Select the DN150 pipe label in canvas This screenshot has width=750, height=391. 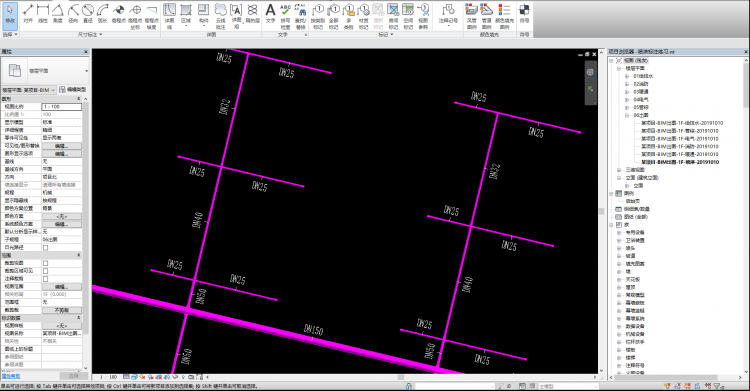(314, 330)
